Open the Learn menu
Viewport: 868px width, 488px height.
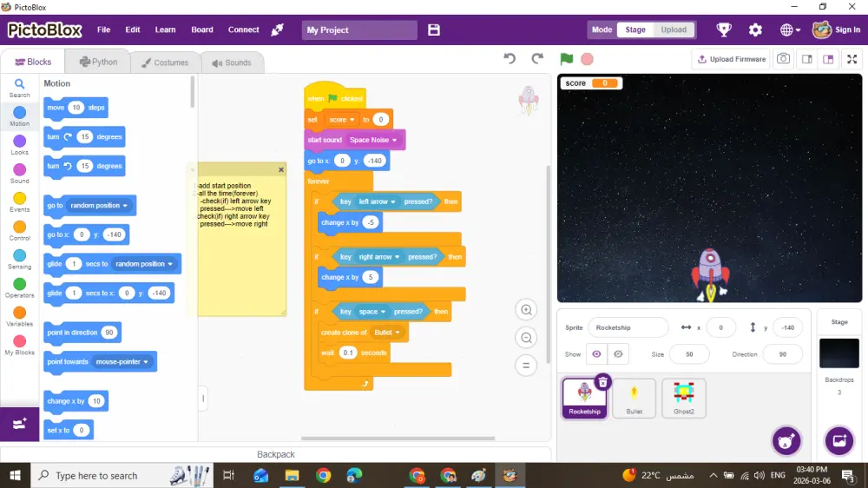click(165, 30)
